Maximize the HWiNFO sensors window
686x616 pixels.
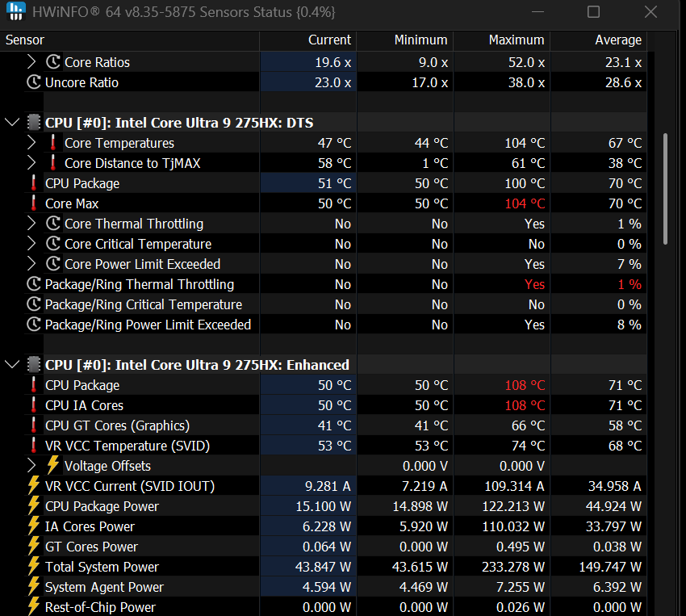pos(593,12)
